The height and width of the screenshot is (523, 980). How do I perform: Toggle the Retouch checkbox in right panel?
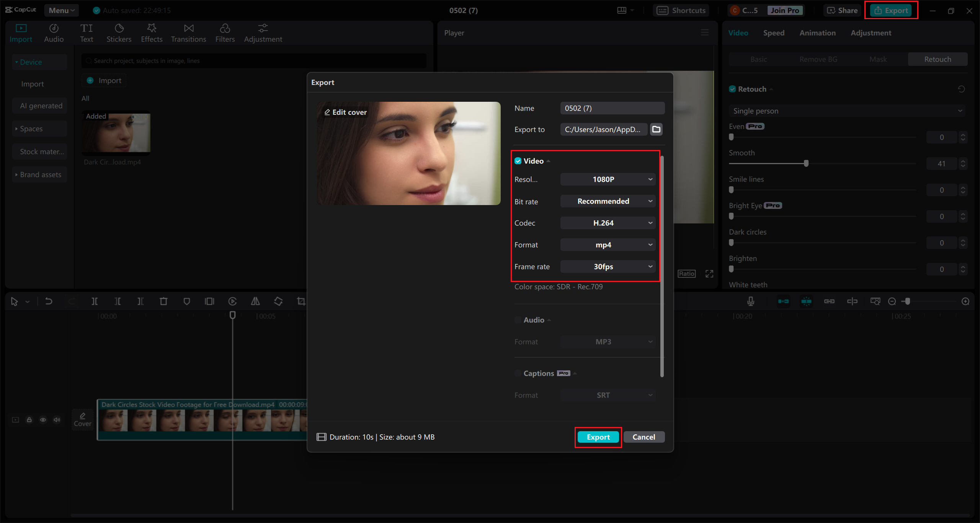click(x=732, y=89)
